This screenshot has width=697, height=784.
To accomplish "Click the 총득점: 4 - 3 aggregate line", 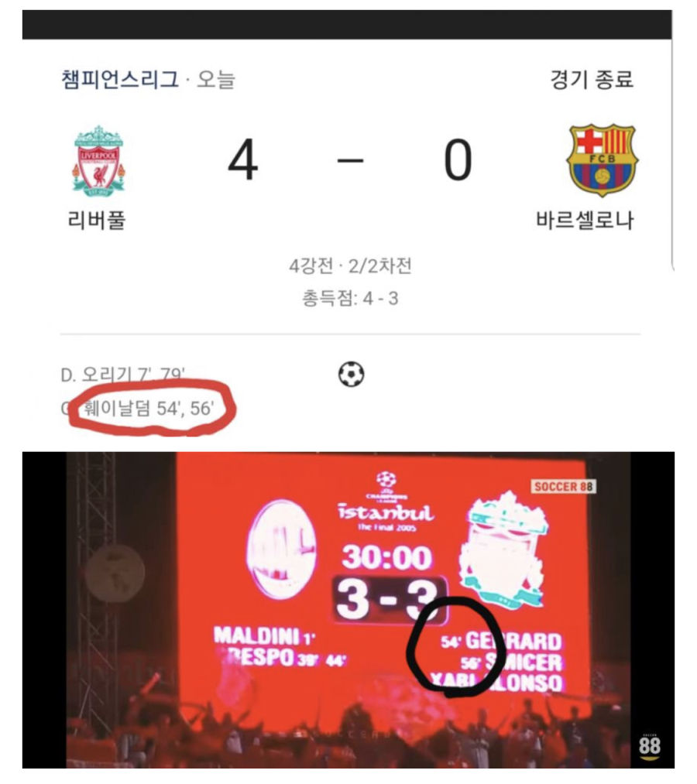I will pos(350,299).
